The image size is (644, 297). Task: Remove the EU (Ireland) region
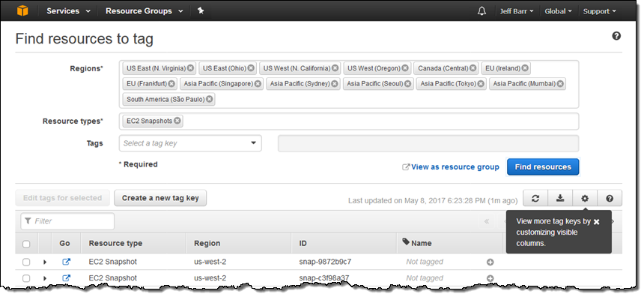(525, 68)
